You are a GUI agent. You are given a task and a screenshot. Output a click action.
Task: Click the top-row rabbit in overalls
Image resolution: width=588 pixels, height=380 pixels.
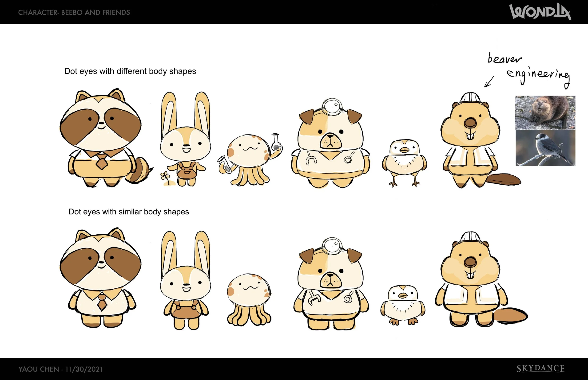pyautogui.click(x=185, y=143)
